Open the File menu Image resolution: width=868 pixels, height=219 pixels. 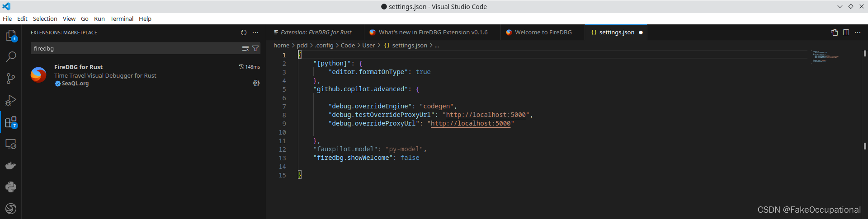pos(7,19)
